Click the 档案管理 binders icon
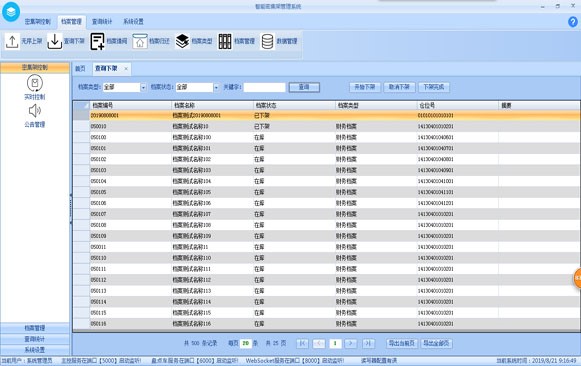 [x=225, y=41]
